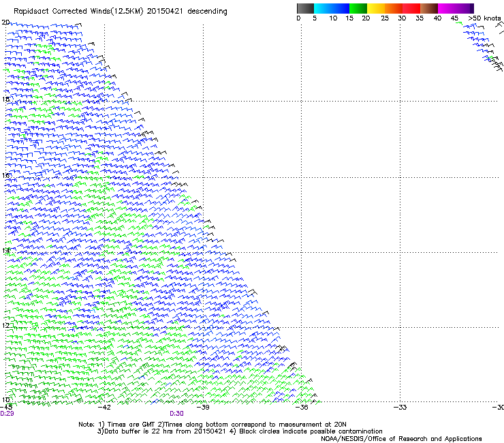Click the latitude label '14' on the left axis
The image size is (504, 443).
coord(5,251)
